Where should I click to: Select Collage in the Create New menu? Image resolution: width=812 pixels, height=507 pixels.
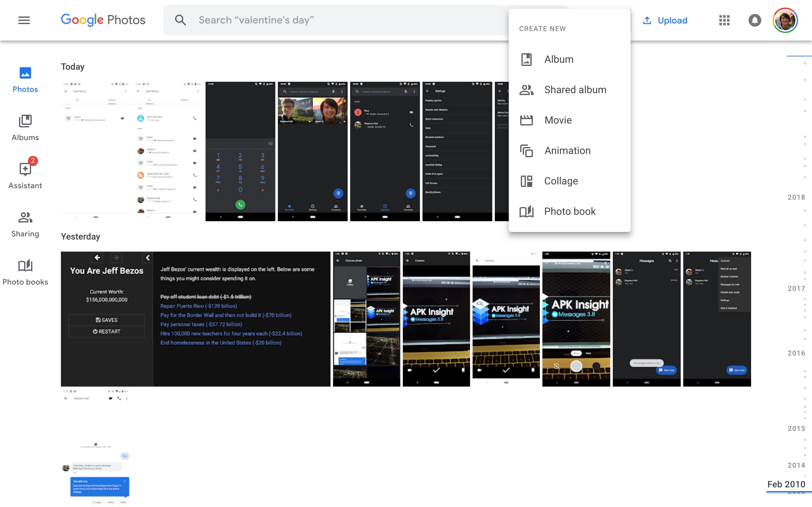[x=561, y=181]
